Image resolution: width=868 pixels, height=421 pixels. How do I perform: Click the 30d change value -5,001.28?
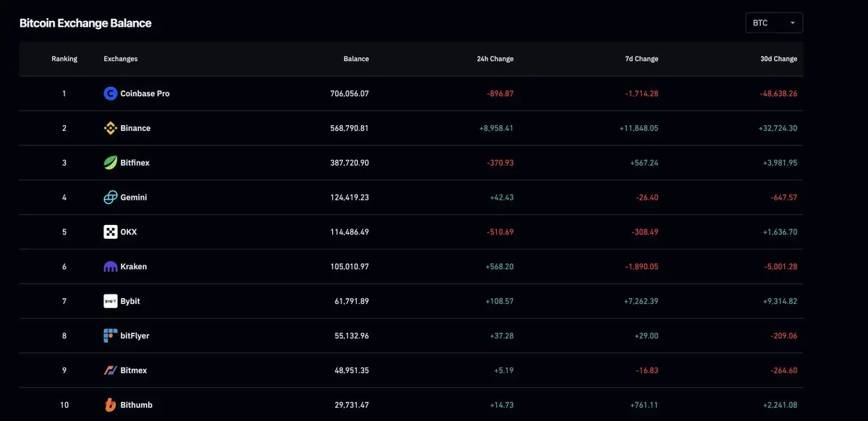(781, 267)
